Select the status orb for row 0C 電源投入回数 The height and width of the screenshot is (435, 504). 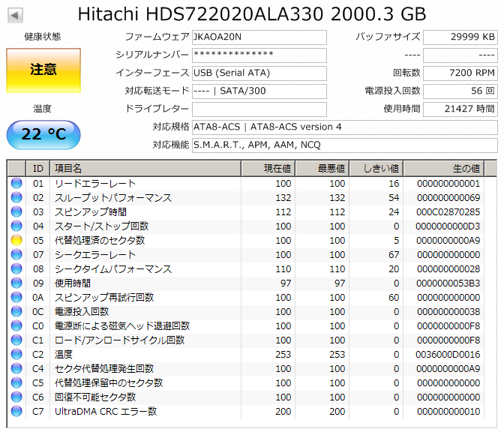point(16,311)
